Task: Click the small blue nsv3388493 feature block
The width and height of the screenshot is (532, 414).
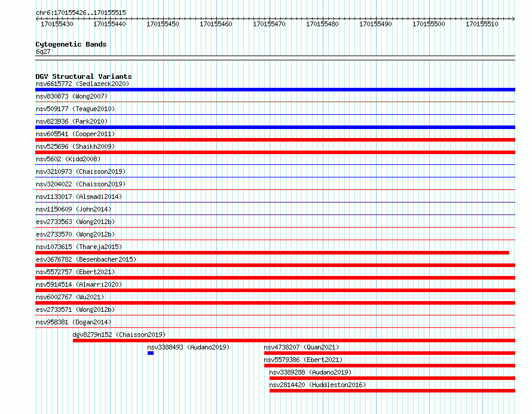Action: coord(151,353)
